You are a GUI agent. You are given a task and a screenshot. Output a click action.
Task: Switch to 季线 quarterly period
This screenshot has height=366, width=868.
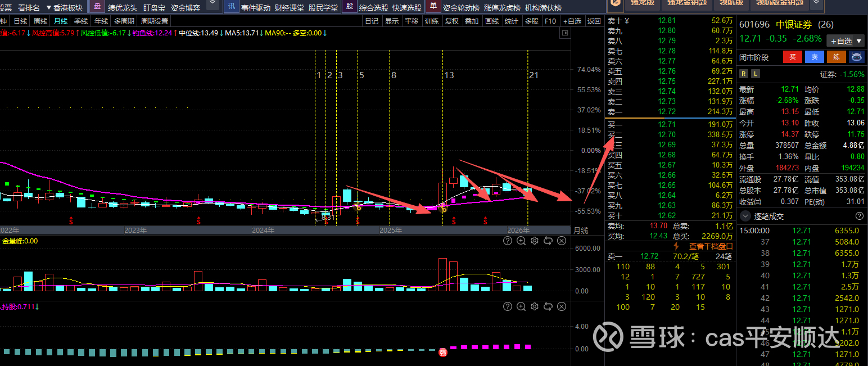[81, 21]
